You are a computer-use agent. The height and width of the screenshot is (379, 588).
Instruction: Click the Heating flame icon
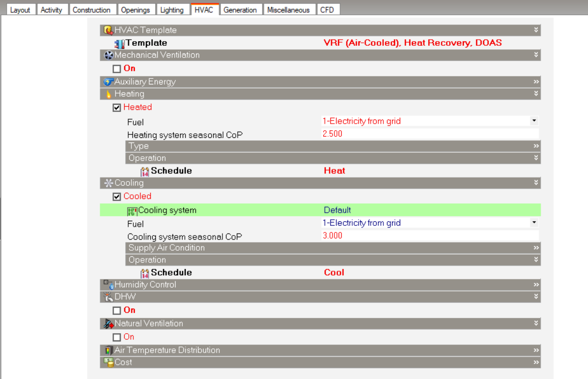(x=108, y=94)
